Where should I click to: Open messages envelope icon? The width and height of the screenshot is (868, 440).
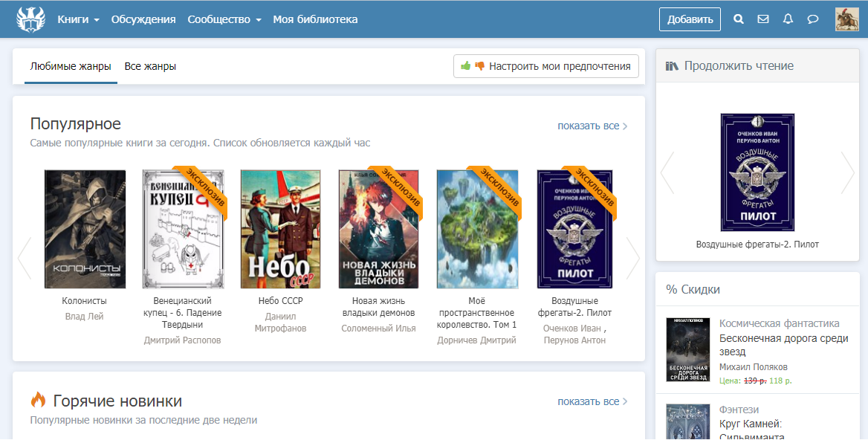pyautogui.click(x=763, y=19)
